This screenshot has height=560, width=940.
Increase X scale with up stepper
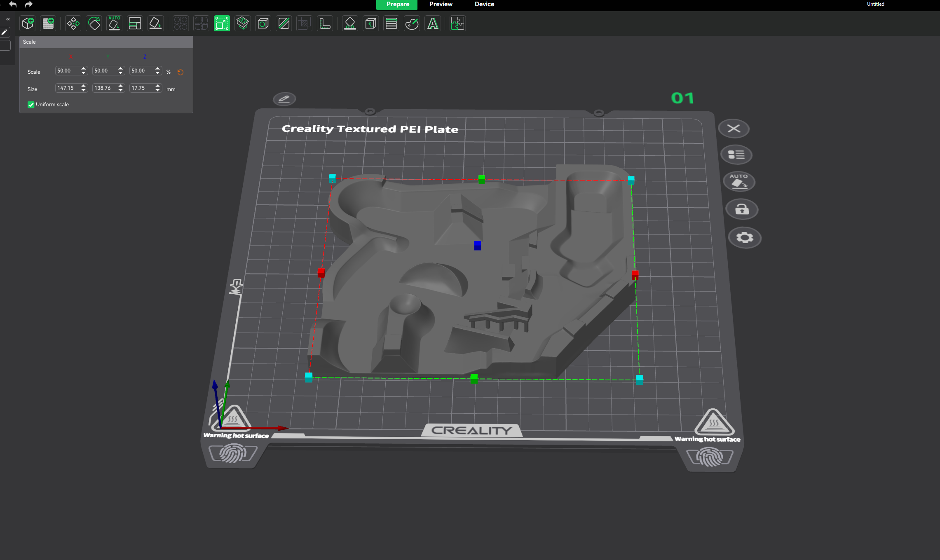[x=84, y=68]
